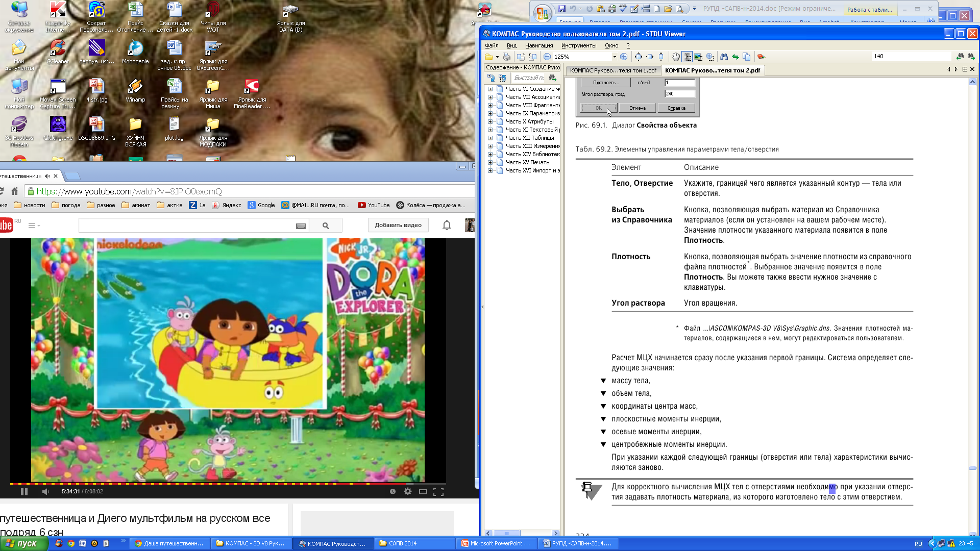Open the '@MAIL.RU почта' bookmark
This screenshot has height=551, width=980.
click(x=315, y=205)
